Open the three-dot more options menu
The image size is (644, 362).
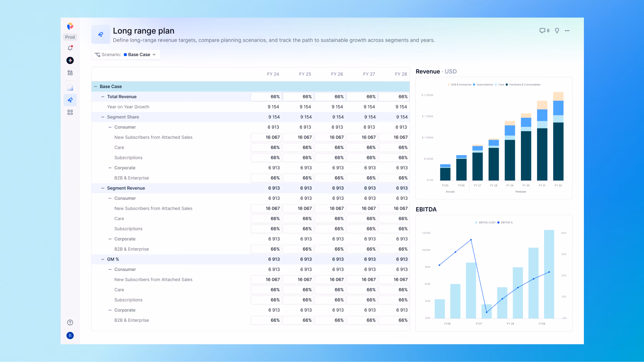pos(567,31)
